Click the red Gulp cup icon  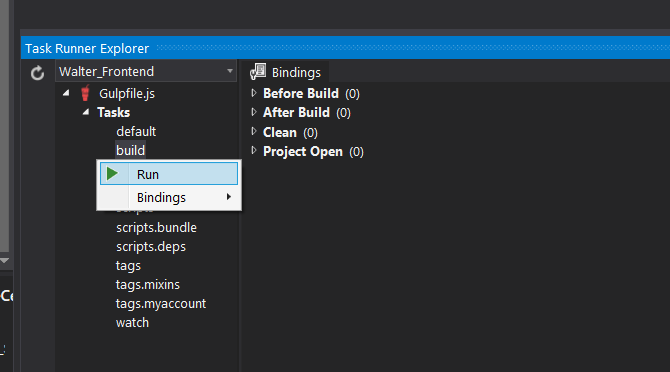(x=85, y=93)
